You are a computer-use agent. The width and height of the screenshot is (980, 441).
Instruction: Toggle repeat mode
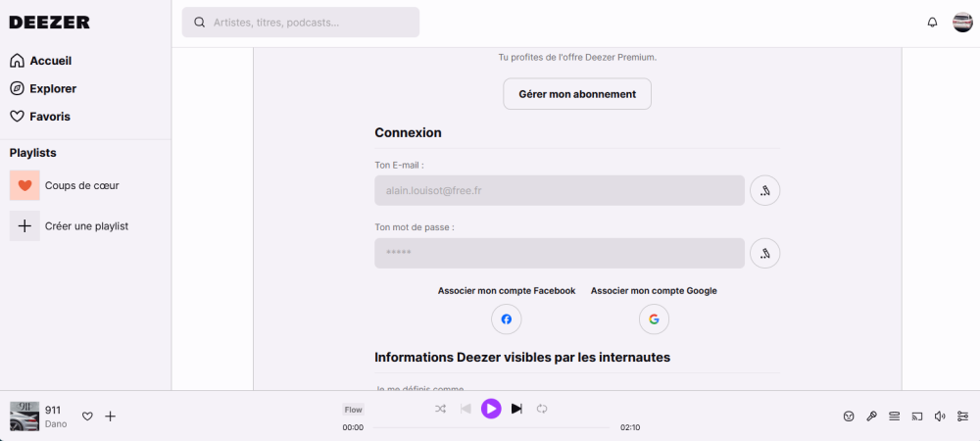pyautogui.click(x=542, y=409)
